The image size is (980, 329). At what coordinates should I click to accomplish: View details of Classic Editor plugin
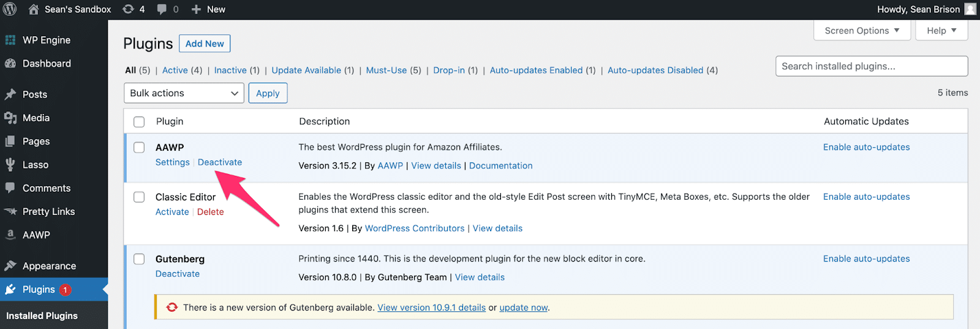pyautogui.click(x=498, y=228)
